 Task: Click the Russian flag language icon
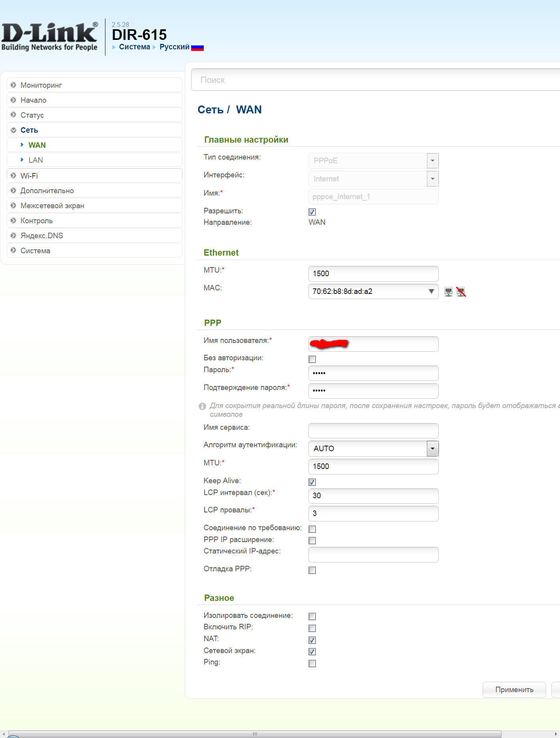[x=197, y=47]
